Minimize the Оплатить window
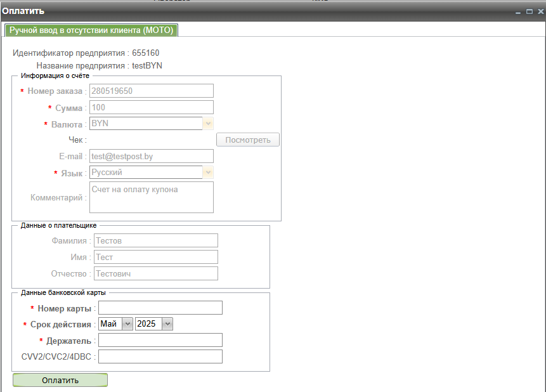This screenshot has height=392, width=546. click(518, 12)
